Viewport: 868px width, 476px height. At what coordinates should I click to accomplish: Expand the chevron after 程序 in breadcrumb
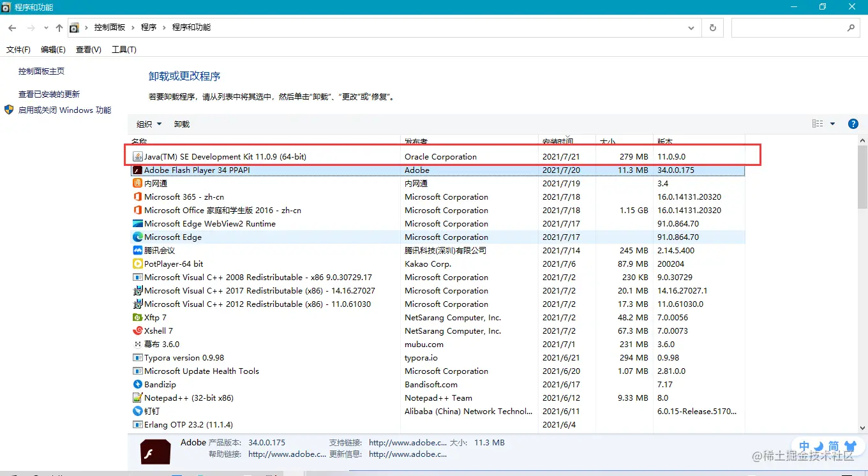click(165, 28)
